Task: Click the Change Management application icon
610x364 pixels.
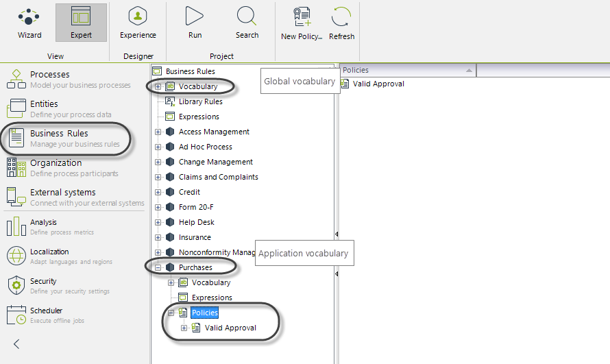Action: [x=170, y=162]
